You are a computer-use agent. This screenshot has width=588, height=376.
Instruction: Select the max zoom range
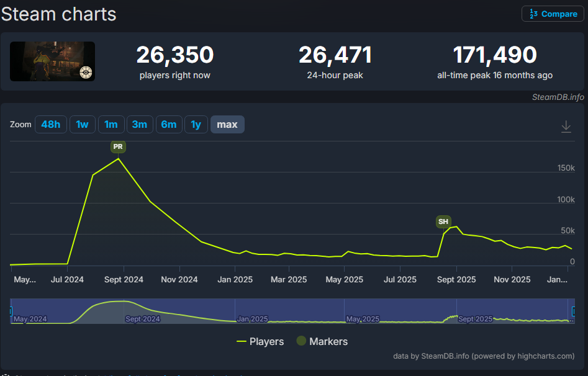(227, 125)
